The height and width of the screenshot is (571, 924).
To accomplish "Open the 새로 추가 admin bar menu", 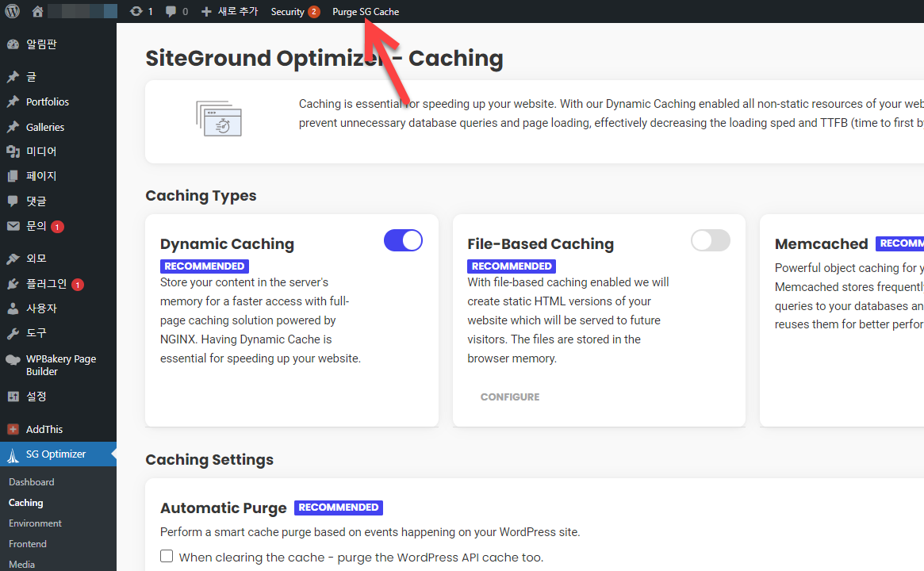I will [230, 11].
